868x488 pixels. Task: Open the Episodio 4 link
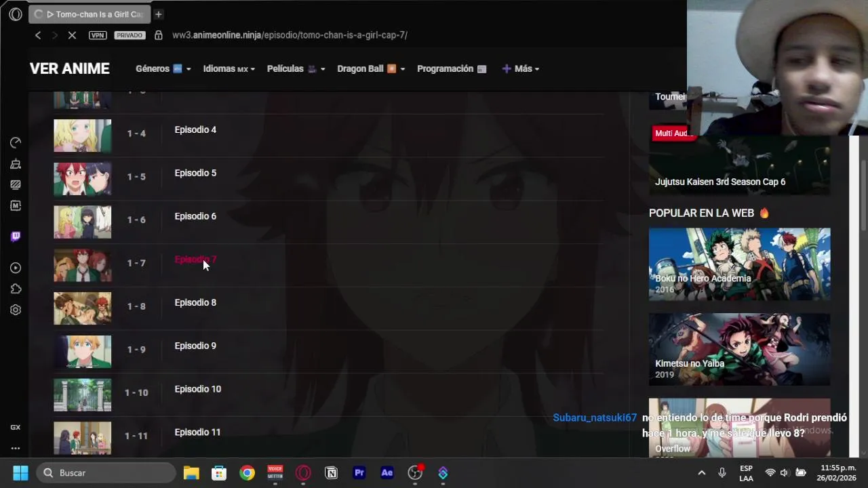pyautogui.click(x=195, y=130)
